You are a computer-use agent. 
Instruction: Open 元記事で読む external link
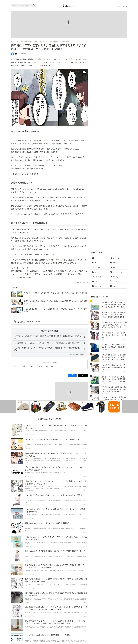(82, 282)
